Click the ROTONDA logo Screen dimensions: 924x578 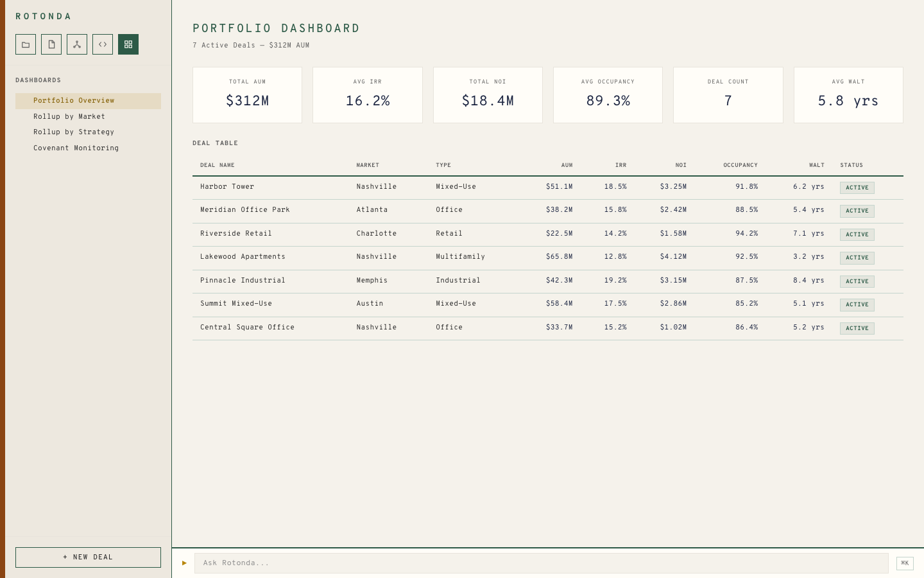click(44, 16)
